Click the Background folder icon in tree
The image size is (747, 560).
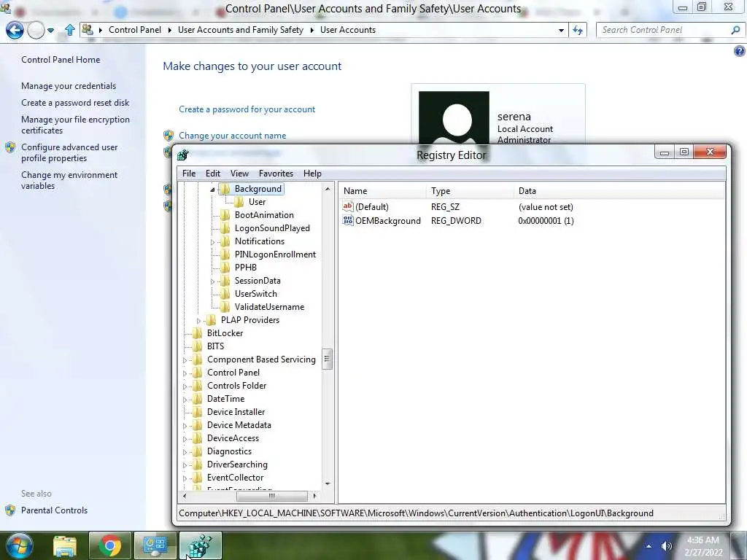[x=225, y=189]
